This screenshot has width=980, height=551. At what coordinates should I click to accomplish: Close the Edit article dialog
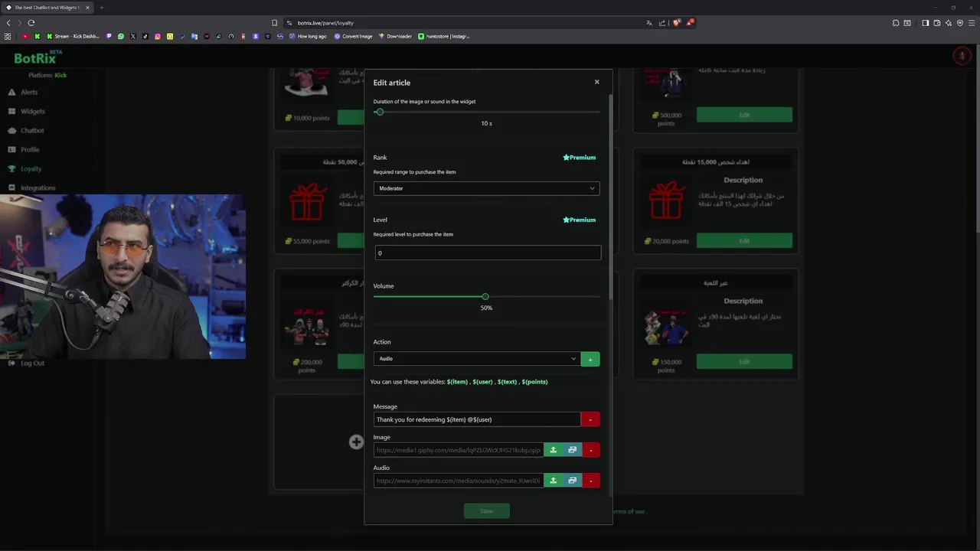tap(596, 82)
